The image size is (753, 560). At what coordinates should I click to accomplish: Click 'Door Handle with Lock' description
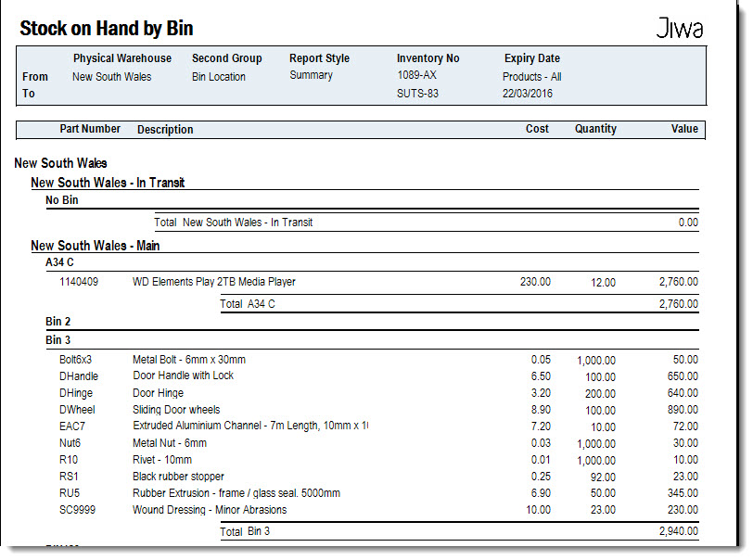pos(183,375)
